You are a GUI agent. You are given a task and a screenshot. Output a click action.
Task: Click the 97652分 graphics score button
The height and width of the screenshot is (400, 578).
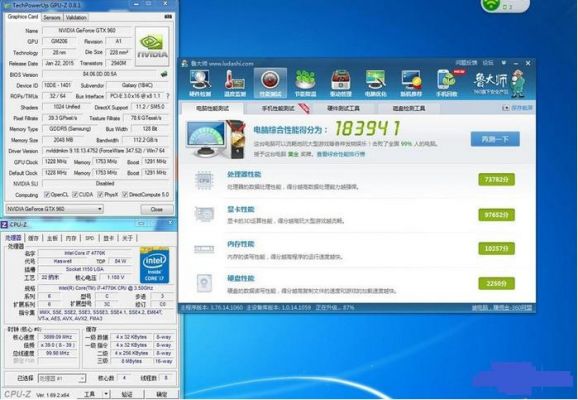(x=497, y=215)
